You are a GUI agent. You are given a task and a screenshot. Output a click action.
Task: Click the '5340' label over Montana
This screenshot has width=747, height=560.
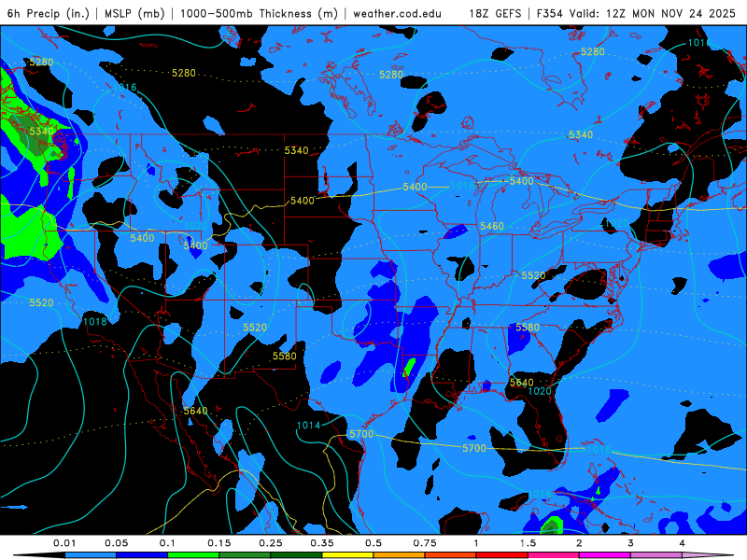click(296, 150)
